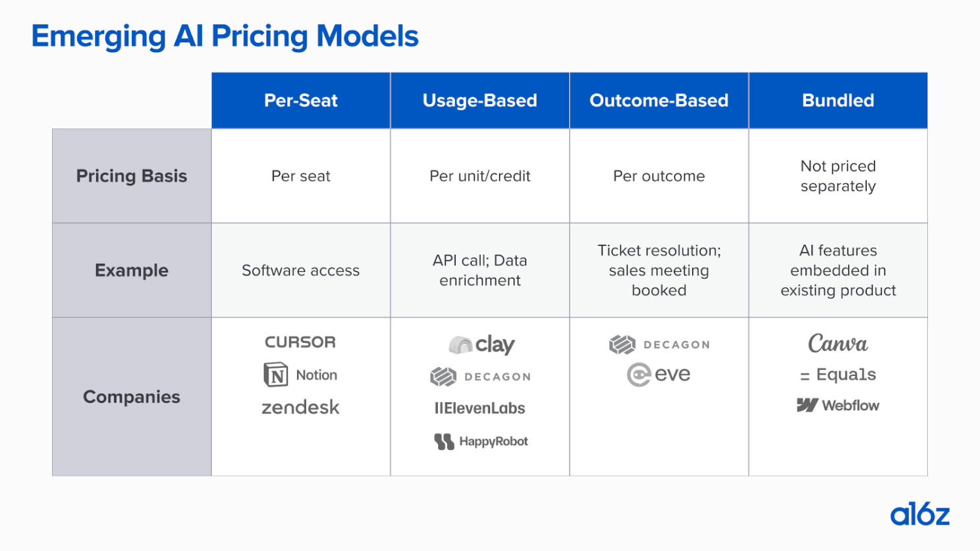This screenshot has height=551, width=980.
Task: Select the Per-Seat column header
Action: click(301, 101)
